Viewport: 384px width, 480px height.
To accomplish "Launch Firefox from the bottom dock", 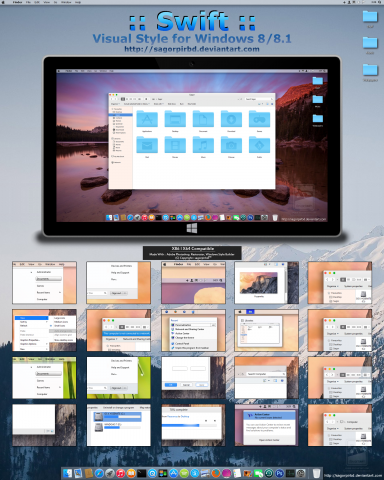I will pyautogui.click(x=216, y=473).
